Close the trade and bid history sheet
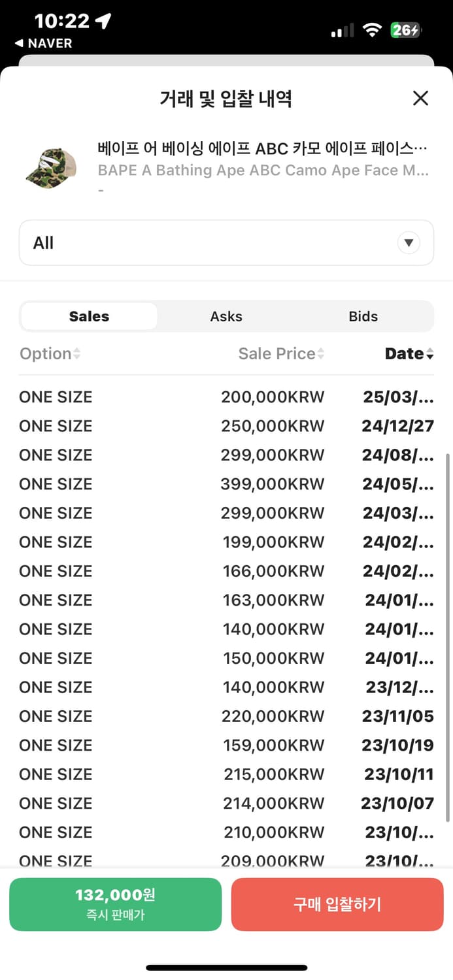 click(x=420, y=99)
